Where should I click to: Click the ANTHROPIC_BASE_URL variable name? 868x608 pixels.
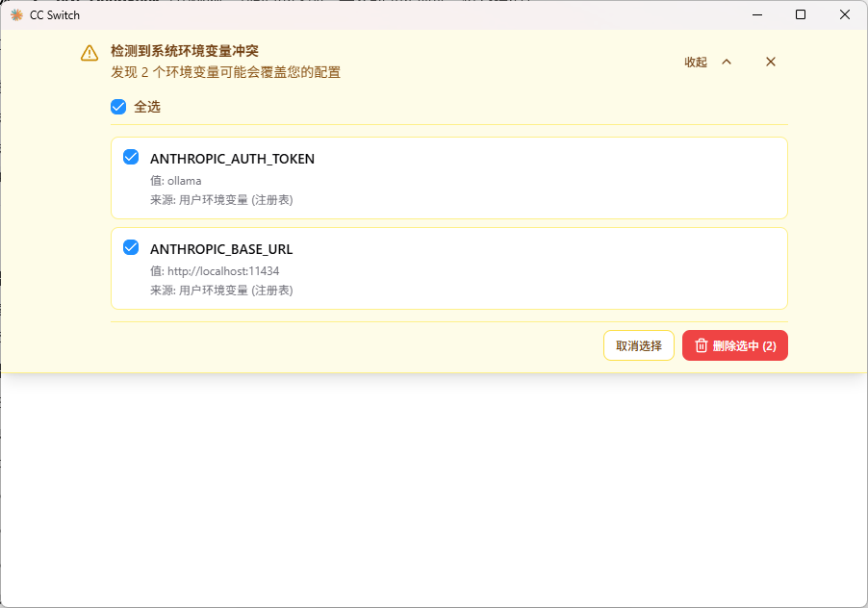click(x=221, y=249)
